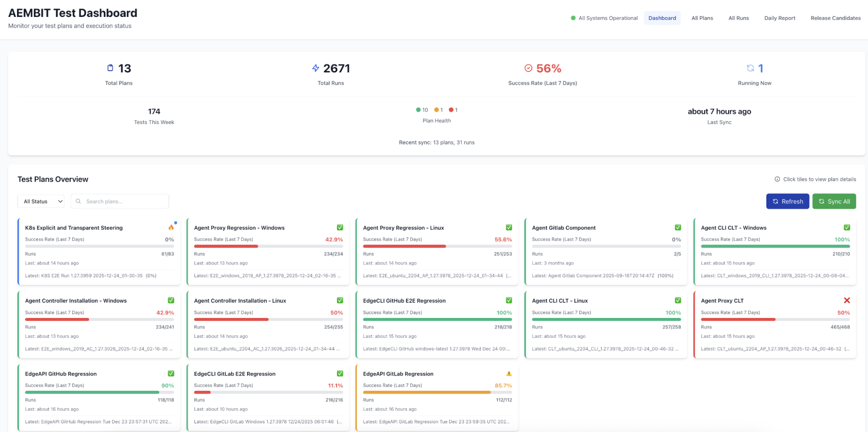Click green checkmark on Agent Gitlab Component
Viewport: 868px width, 432px height.
[x=677, y=228]
